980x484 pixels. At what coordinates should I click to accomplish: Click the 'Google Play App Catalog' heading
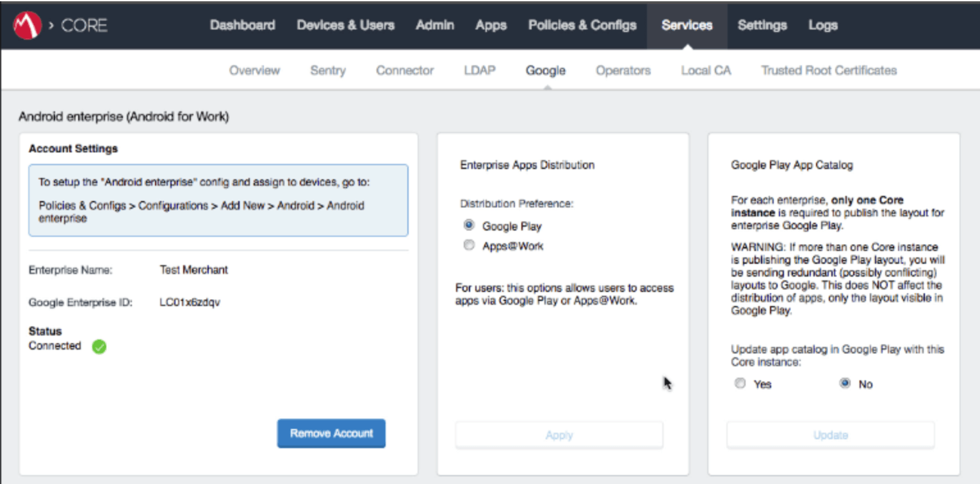[792, 165]
